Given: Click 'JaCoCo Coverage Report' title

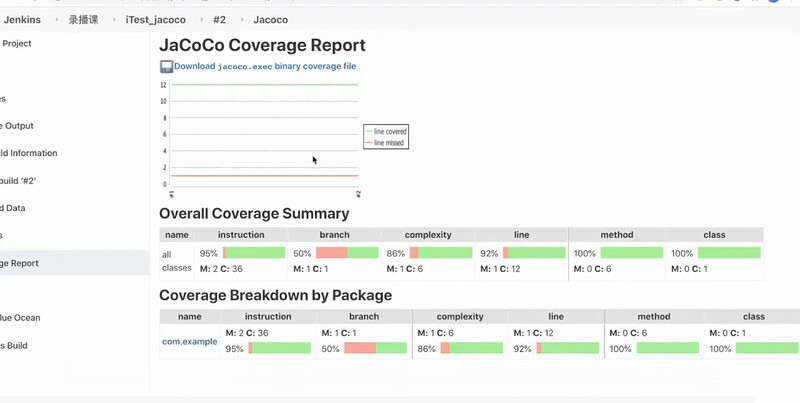Looking at the screenshot, I should tap(262, 45).
